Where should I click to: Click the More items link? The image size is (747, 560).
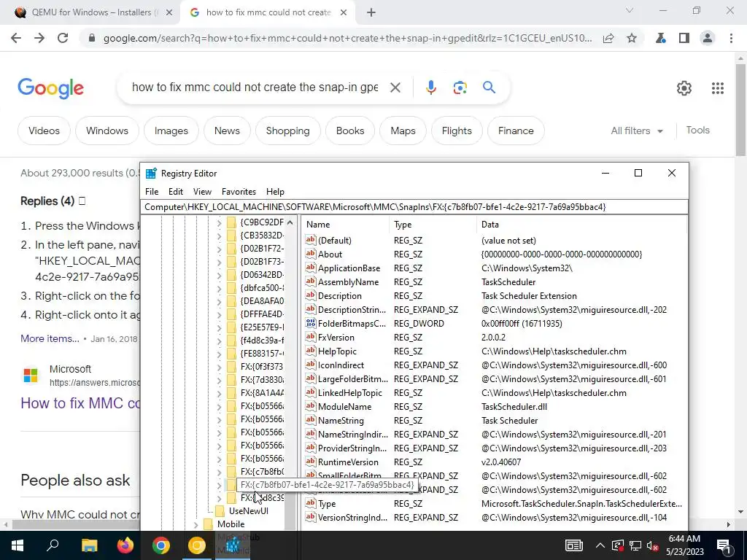[50, 338]
